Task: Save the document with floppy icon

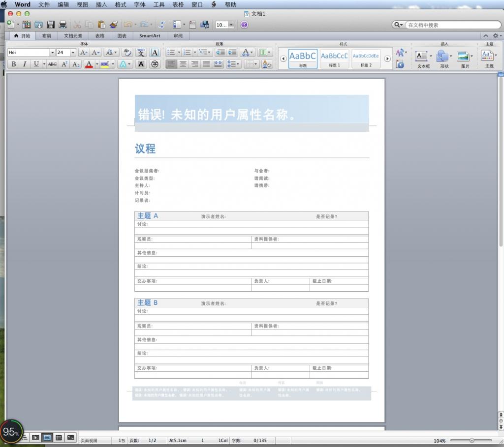Action: tap(51, 25)
